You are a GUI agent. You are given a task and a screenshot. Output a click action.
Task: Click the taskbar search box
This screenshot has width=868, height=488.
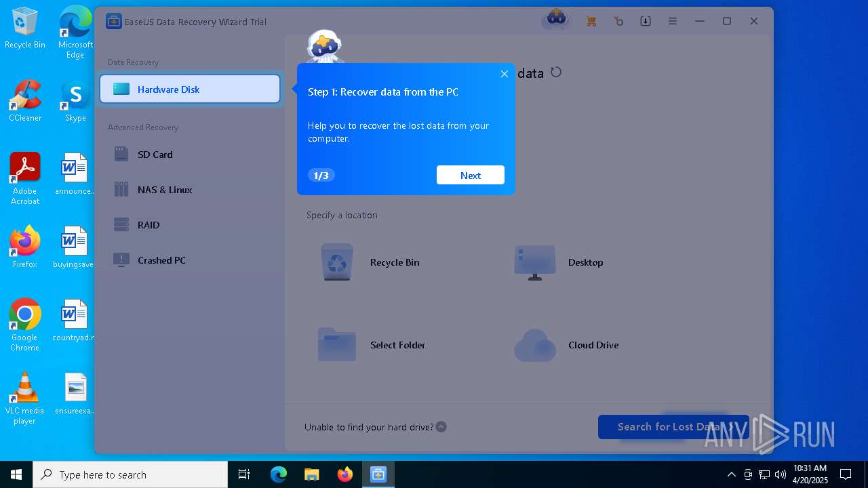click(130, 474)
